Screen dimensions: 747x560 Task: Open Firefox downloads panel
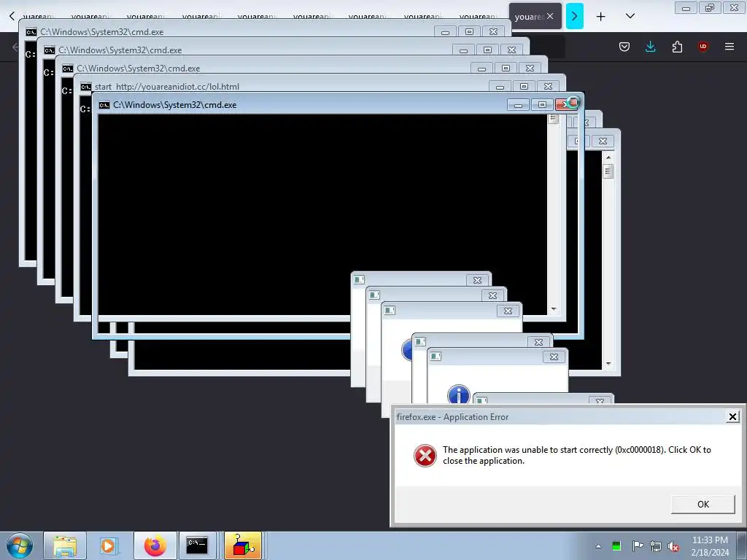(x=650, y=47)
